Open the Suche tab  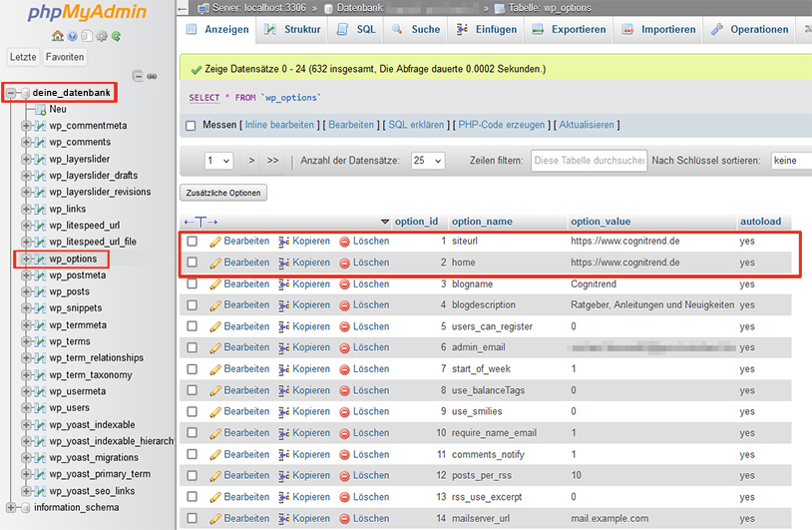click(416, 30)
